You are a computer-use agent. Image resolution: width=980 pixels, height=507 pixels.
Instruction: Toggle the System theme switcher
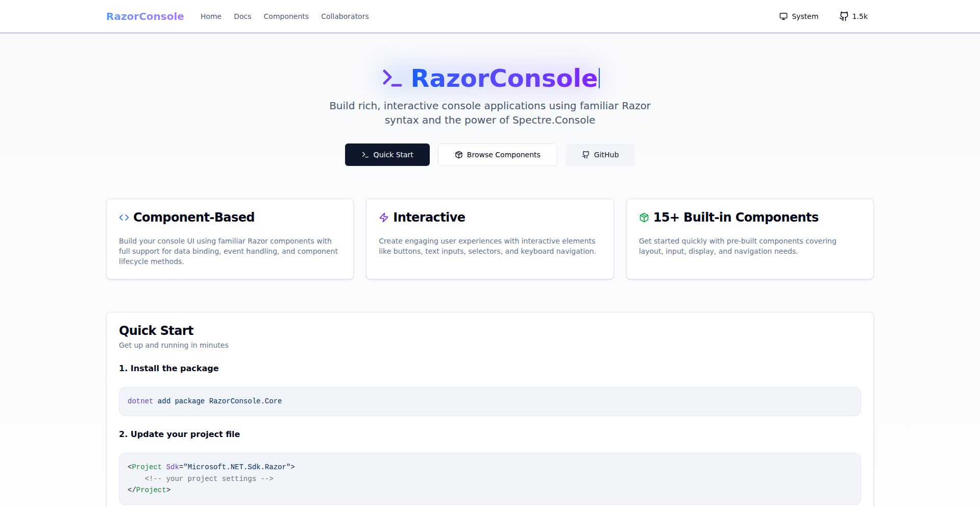[x=799, y=16]
